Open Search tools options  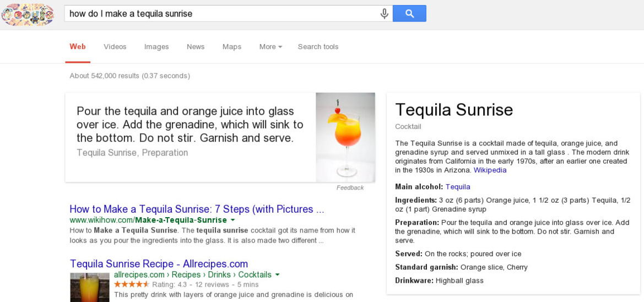[x=318, y=46]
